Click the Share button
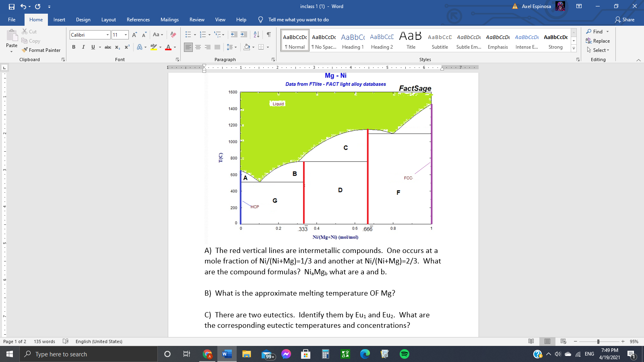 pyautogui.click(x=625, y=19)
